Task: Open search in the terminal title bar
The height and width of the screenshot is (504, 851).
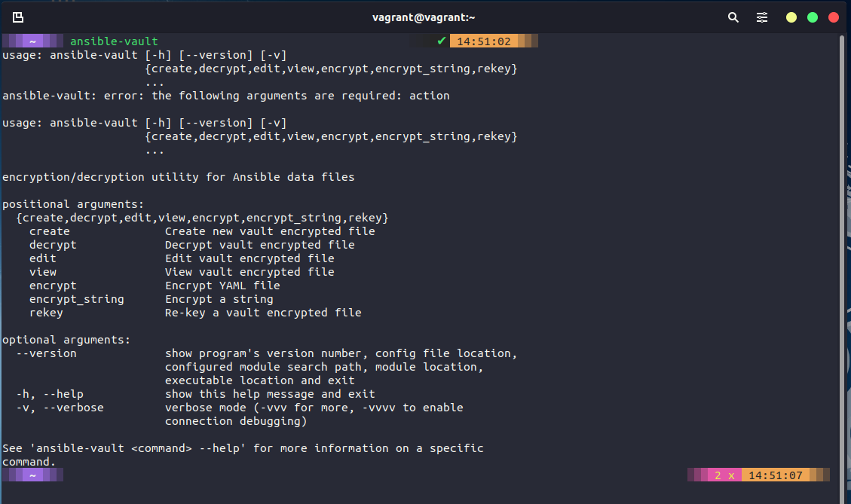Action: (x=733, y=17)
